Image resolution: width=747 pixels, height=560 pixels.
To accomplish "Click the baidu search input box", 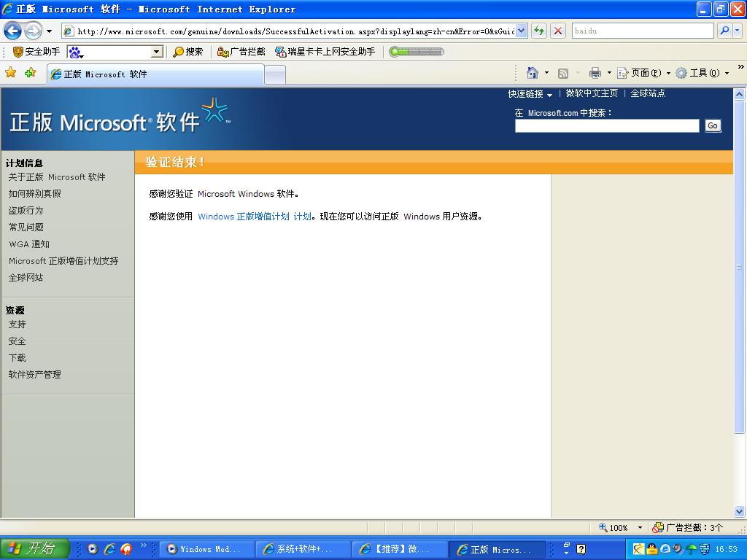I will tap(643, 31).
